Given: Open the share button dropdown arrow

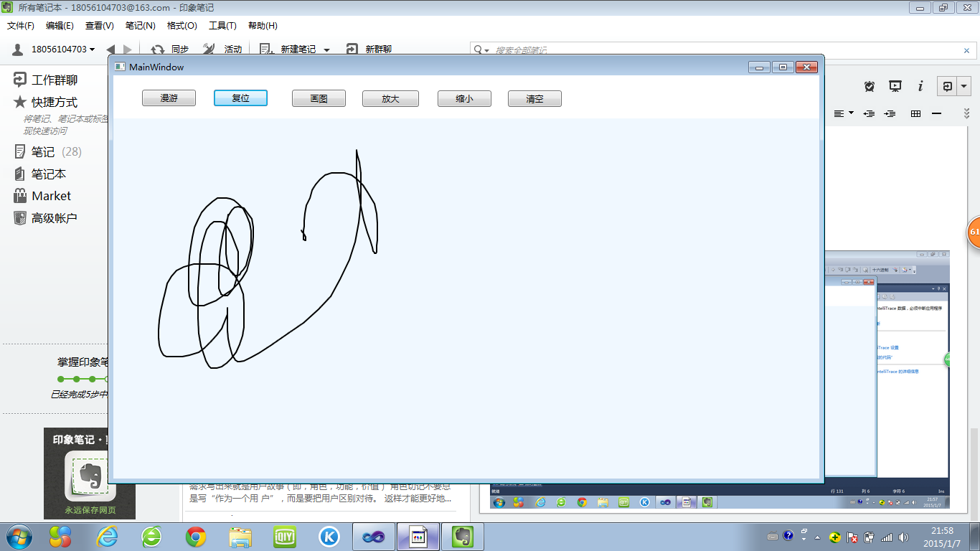Looking at the screenshot, I should [964, 86].
